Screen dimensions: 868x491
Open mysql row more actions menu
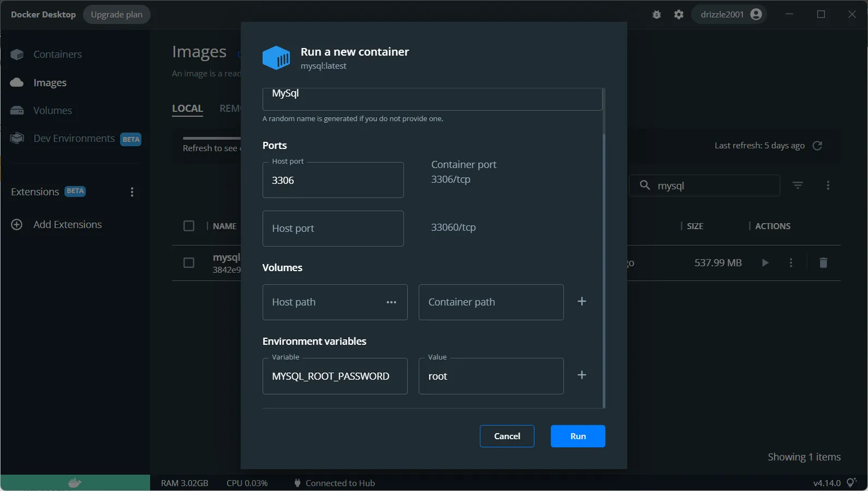point(791,263)
